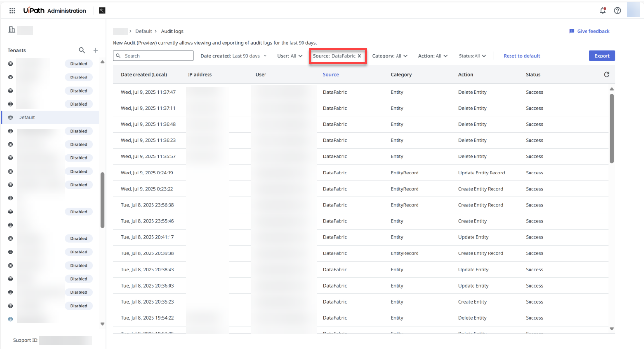Open the help question mark icon
The width and height of the screenshot is (644, 349).
pyautogui.click(x=617, y=10)
